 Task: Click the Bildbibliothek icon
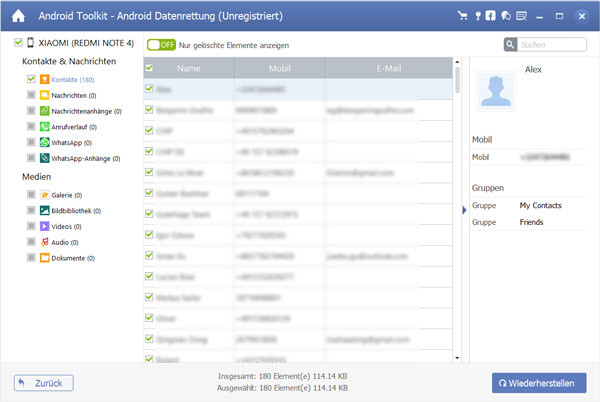coord(45,210)
